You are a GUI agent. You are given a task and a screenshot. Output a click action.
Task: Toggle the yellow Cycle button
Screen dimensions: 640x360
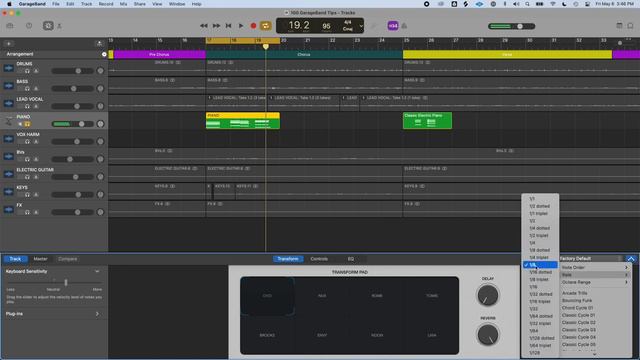(x=265, y=26)
